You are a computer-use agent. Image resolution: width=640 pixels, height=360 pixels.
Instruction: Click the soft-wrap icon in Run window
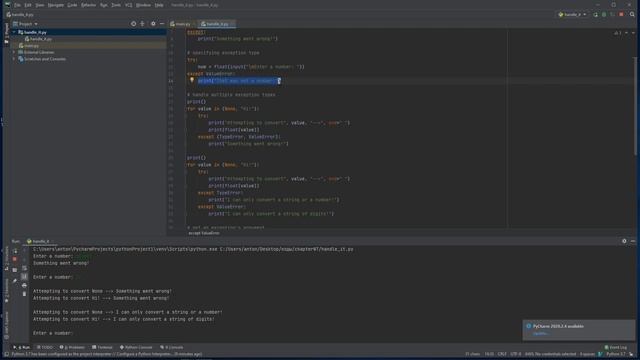point(24,268)
